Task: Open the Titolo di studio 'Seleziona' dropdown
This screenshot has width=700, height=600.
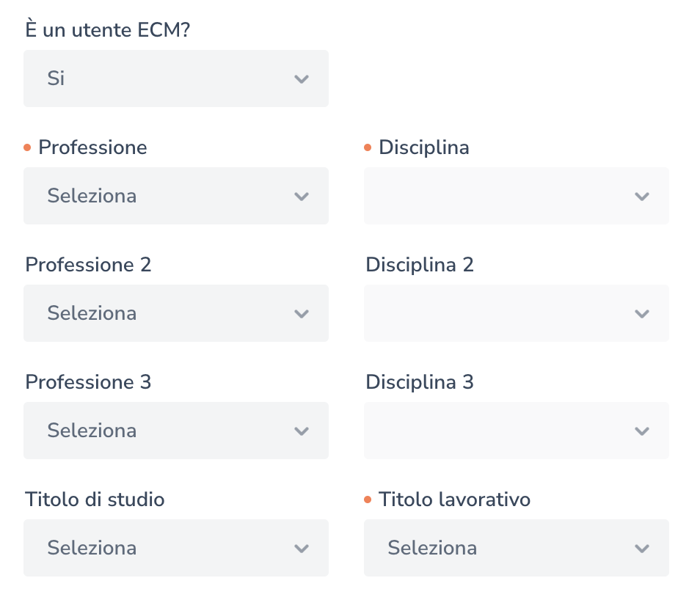Action: click(x=161, y=548)
